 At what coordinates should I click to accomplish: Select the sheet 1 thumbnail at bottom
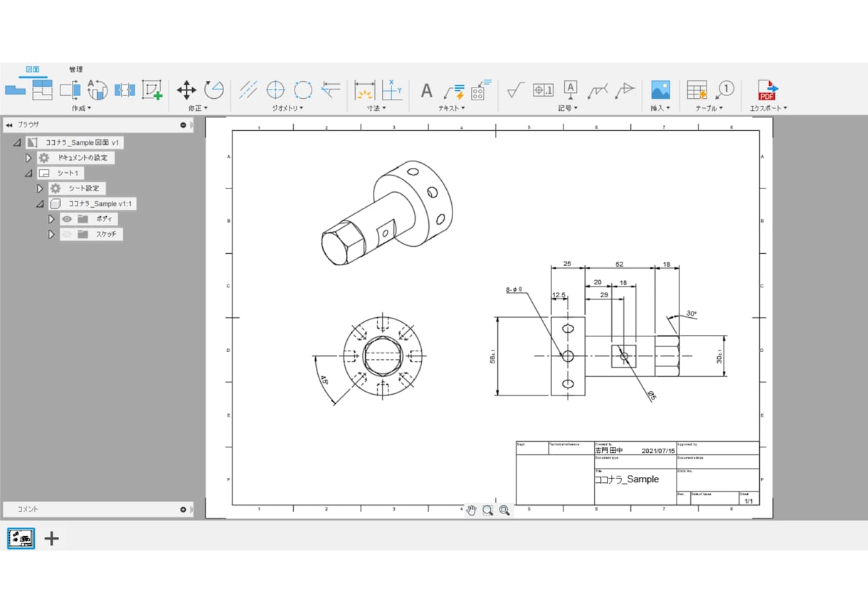point(21,538)
